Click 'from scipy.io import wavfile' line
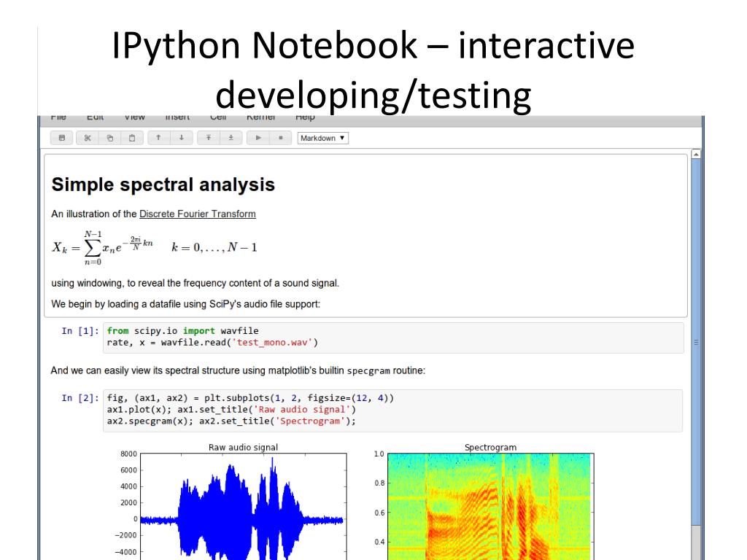747x560 pixels. point(182,331)
